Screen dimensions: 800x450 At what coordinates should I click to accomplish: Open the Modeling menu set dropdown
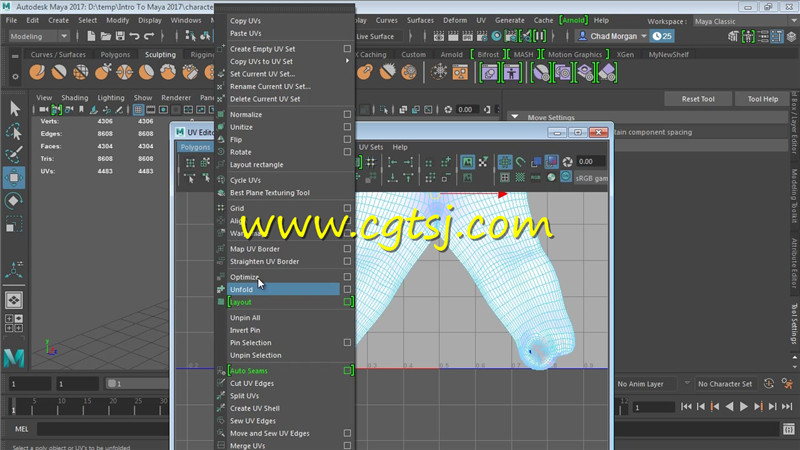(x=39, y=36)
